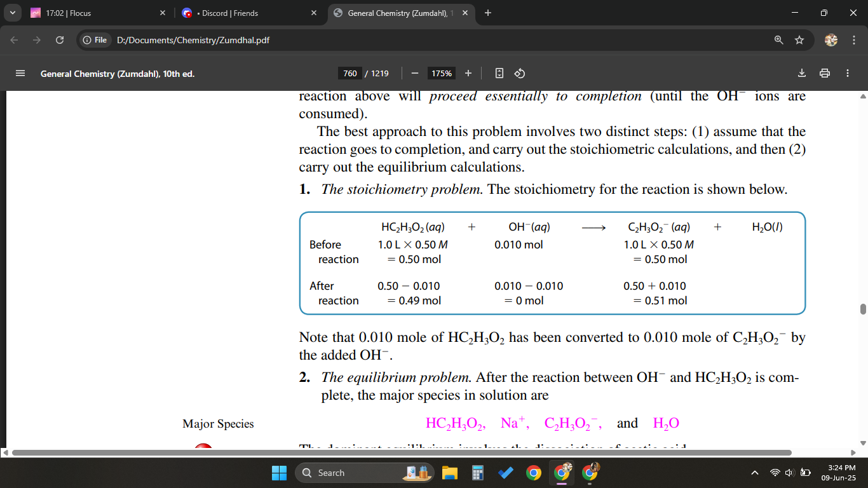The height and width of the screenshot is (488, 868).
Task: Download the Zumdahl PDF
Action: 802,73
